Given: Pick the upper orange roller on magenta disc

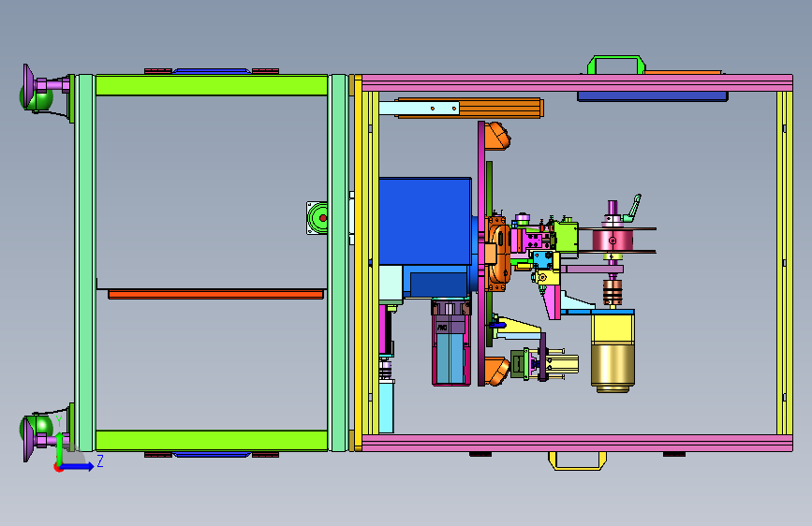Looking at the screenshot, I should [498, 136].
